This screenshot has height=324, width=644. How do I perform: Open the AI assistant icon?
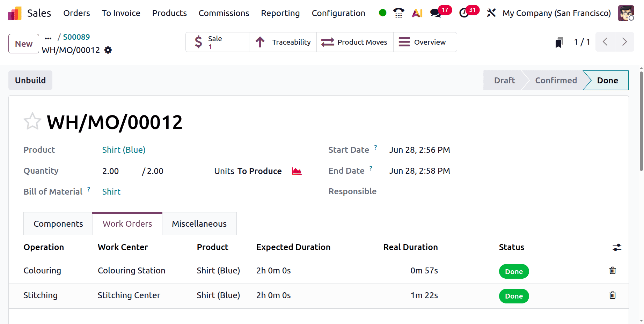417,13
